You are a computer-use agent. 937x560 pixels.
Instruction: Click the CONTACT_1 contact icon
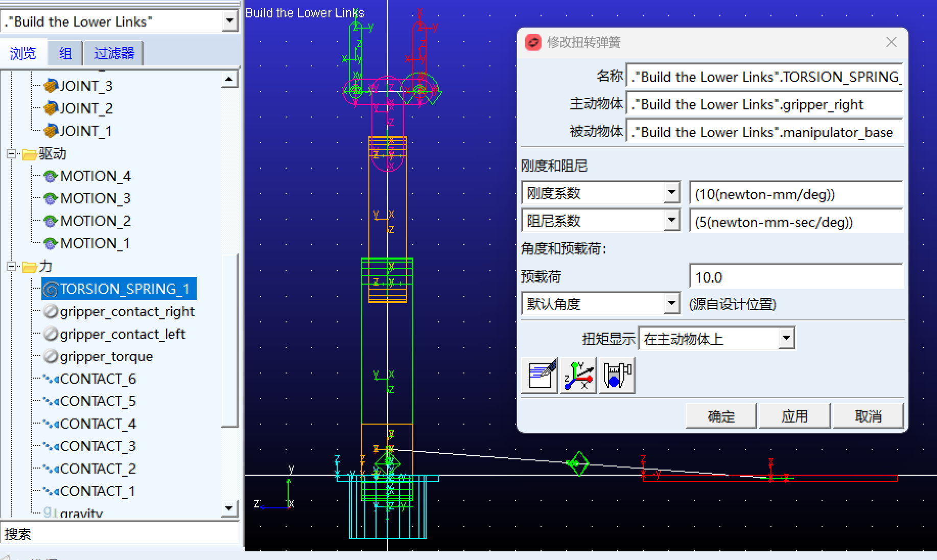51,492
